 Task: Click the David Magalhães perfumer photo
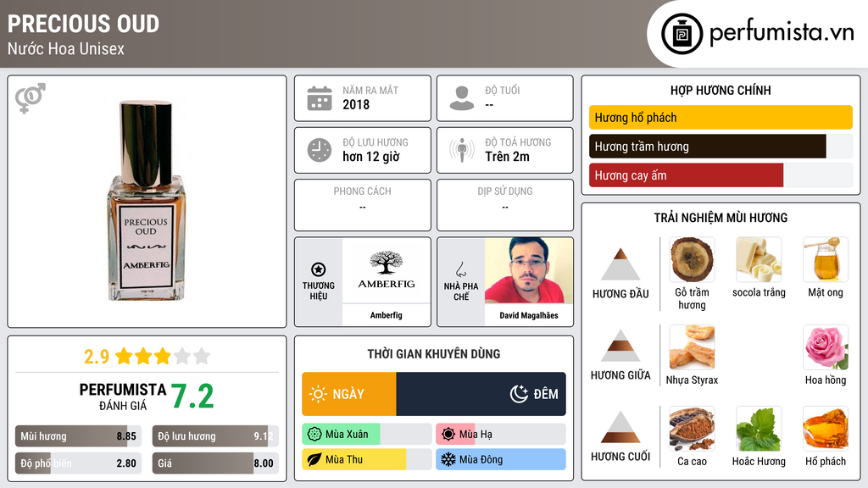(x=529, y=270)
